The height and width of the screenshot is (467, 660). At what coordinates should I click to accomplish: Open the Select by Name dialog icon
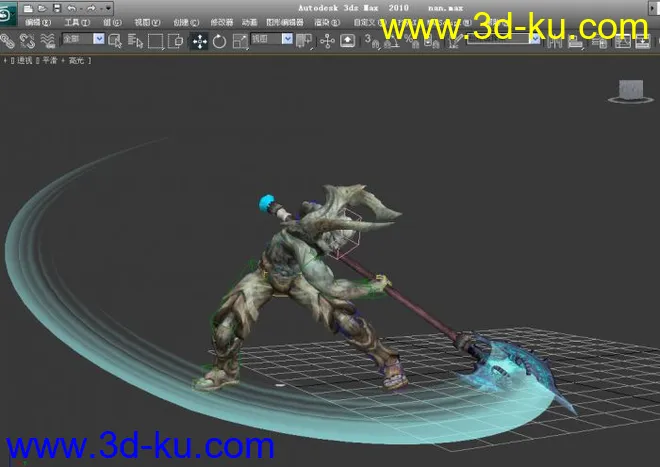pyautogui.click(x=135, y=41)
